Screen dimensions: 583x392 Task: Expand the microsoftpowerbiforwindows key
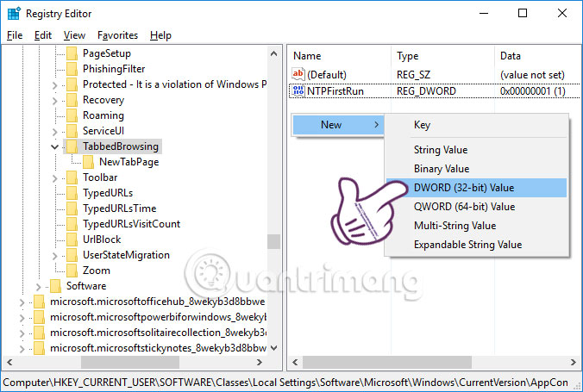[22, 318]
